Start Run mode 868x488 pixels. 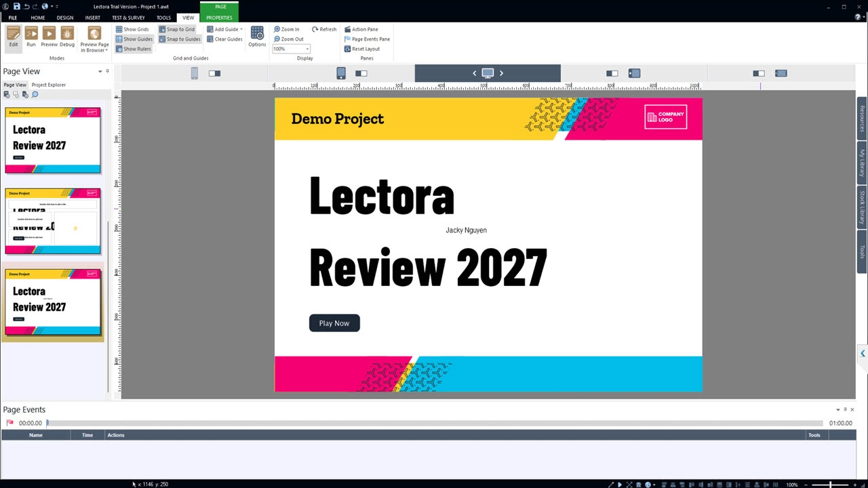31,37
